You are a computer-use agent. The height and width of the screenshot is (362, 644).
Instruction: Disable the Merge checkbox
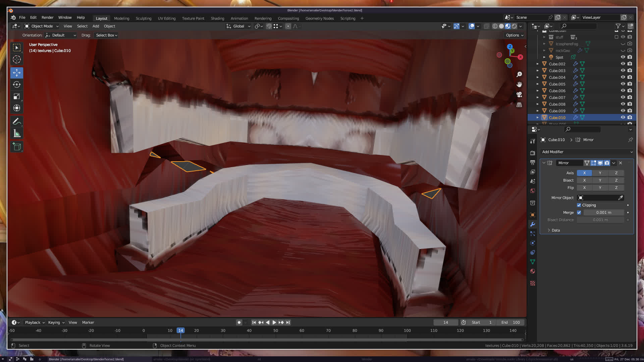[x=579, y=213]
